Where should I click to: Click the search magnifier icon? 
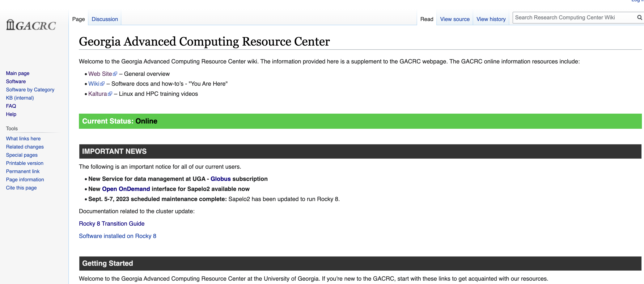(x=639, y=17)
